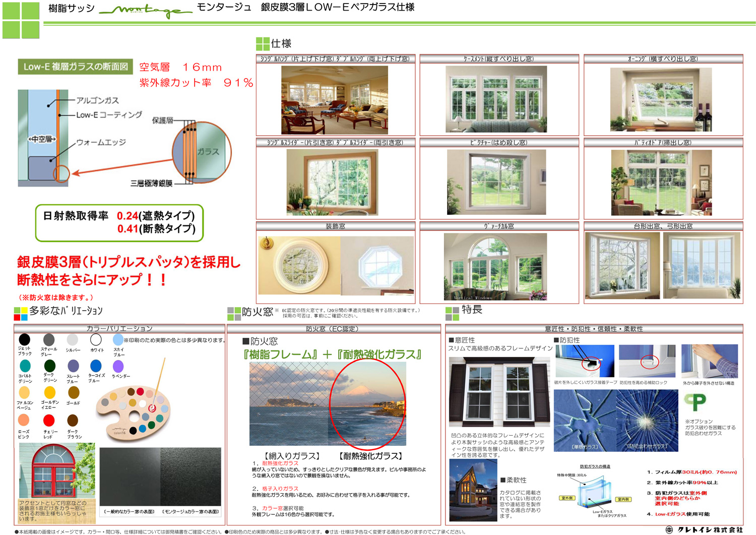Pick the Lavender (ラベンダー) color swatch
Image resolution: width=756 pixels, height=535 pixels.
pos(118,366)
